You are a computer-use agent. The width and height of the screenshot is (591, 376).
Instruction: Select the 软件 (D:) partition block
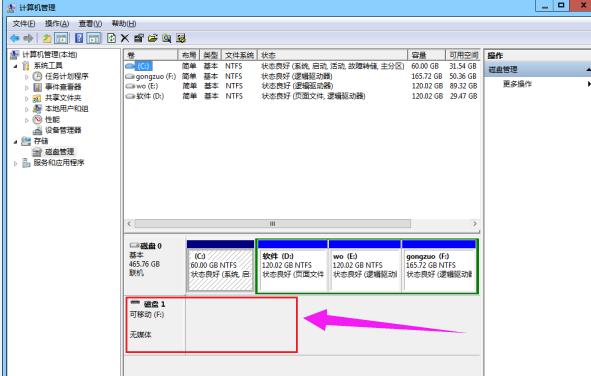click(293, 266)
